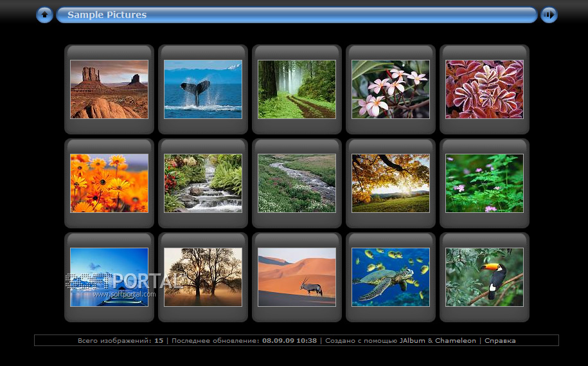Click the image count value 15
Screen dimensions: 588x366
point(159,340)
